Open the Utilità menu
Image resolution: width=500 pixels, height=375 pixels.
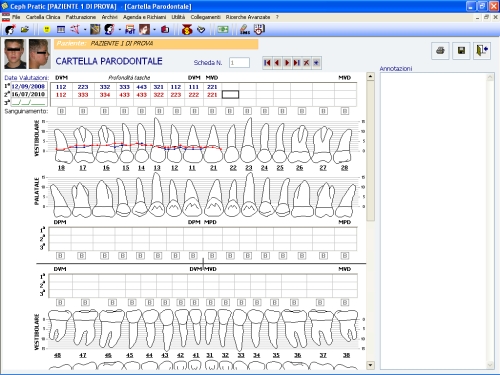(x=178, y=17)
